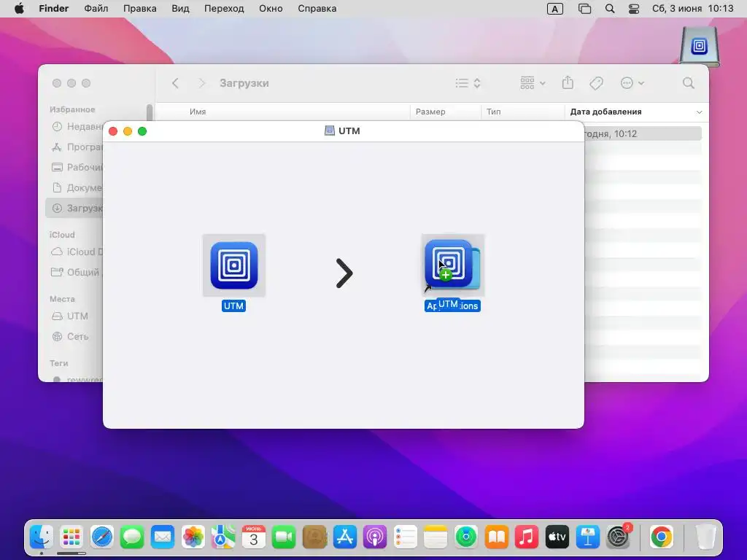Image resolution: width=747 pixels, height=560 pixels.
Task: Open System Preferences from the Dock
Action: pos(619,537)
